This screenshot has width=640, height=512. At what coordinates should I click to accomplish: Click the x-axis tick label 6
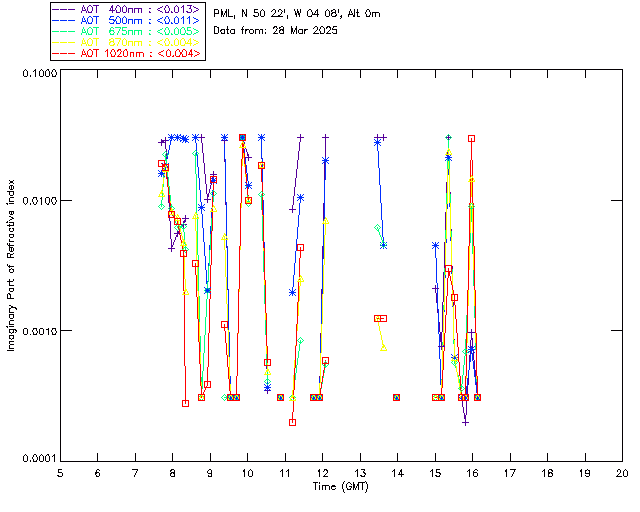98,474
